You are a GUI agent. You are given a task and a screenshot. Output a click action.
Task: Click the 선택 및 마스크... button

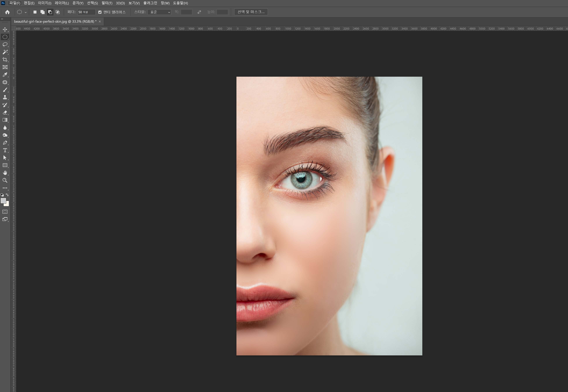251,12
